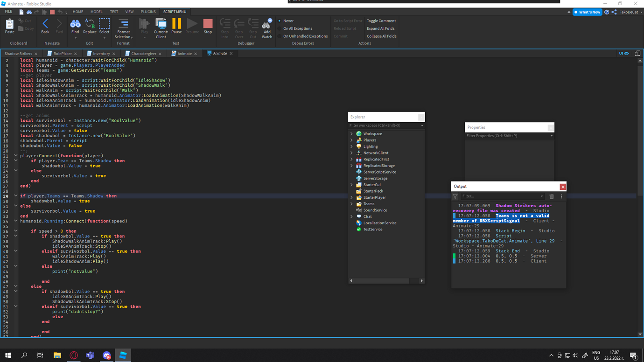644x362 pixels.
Task: Open the Output panel three-dot menu
Action: (x=561, y=196)
